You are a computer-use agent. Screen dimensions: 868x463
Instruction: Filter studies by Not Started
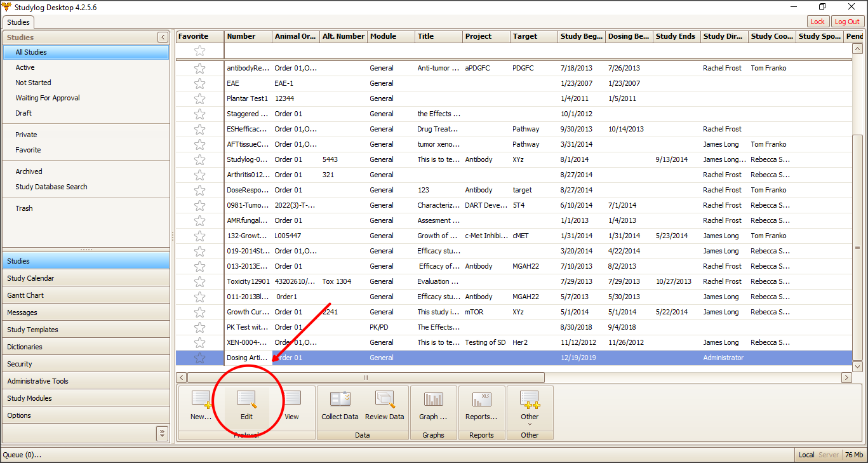tap(86, 83)
